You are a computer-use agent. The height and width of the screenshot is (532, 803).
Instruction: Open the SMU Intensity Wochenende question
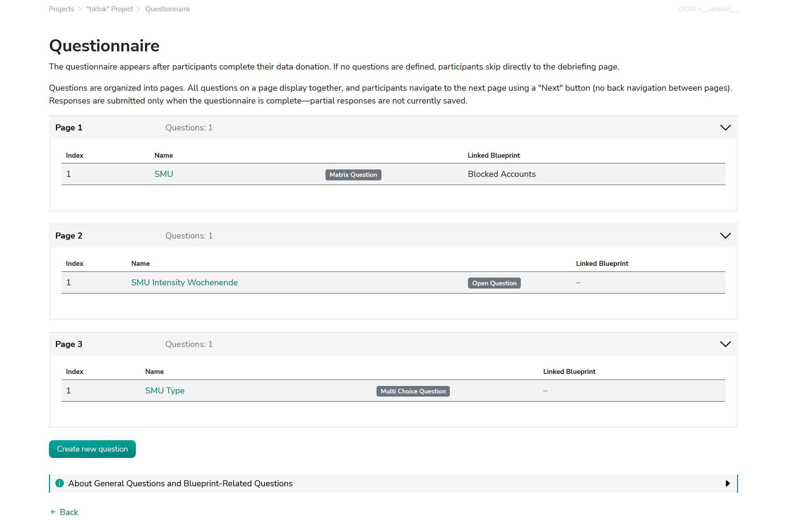tap(184, 282)
